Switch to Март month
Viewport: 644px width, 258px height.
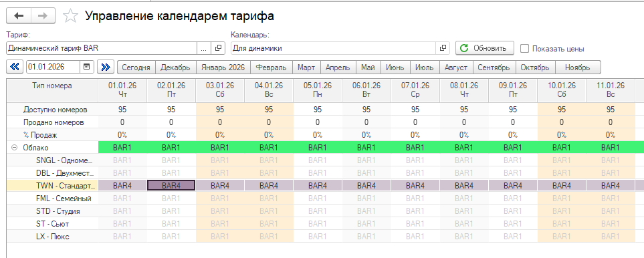tap(306, 68)
